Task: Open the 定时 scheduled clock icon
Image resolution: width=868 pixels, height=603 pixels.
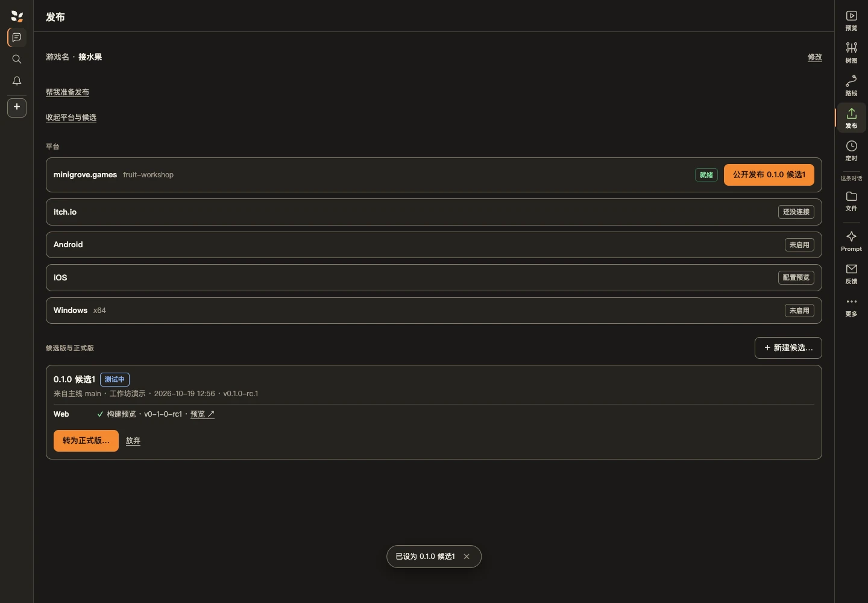Action: coord(851,151)
